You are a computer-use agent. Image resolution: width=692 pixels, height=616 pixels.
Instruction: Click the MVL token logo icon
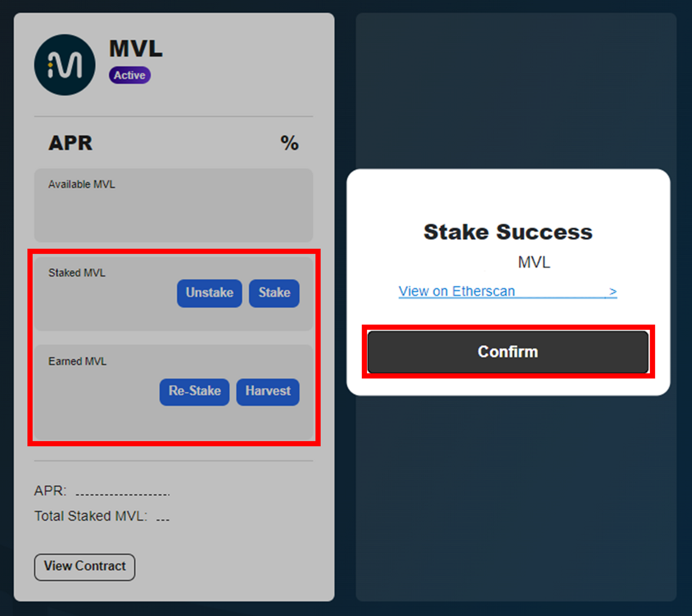pyautogui.click(x=65, y=65)
